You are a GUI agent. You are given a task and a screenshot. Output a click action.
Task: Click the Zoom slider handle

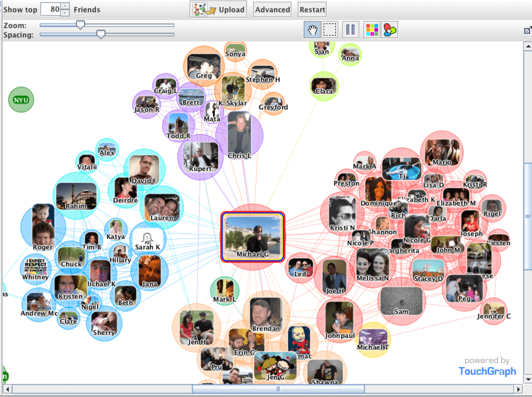(81, 25)
